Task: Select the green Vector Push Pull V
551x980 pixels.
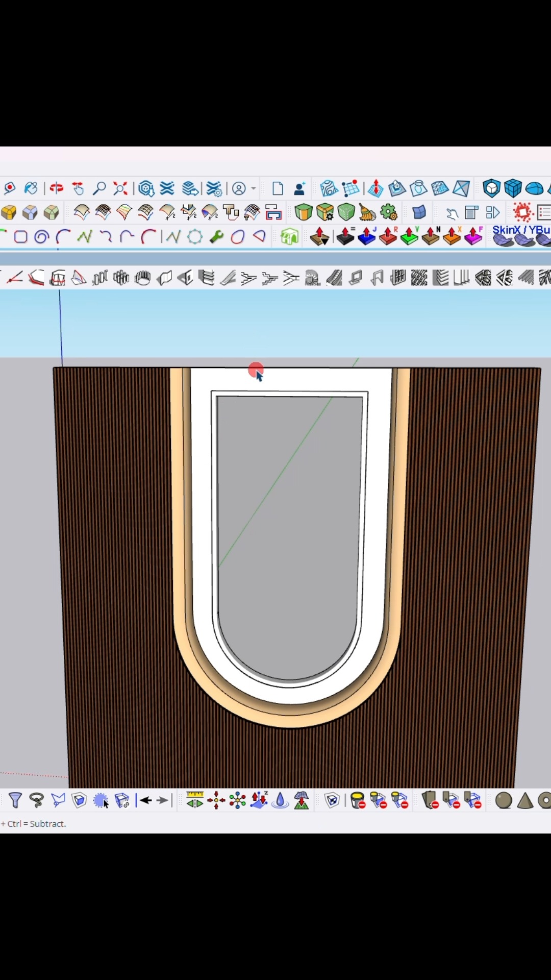Action: (x=410, y=236)
